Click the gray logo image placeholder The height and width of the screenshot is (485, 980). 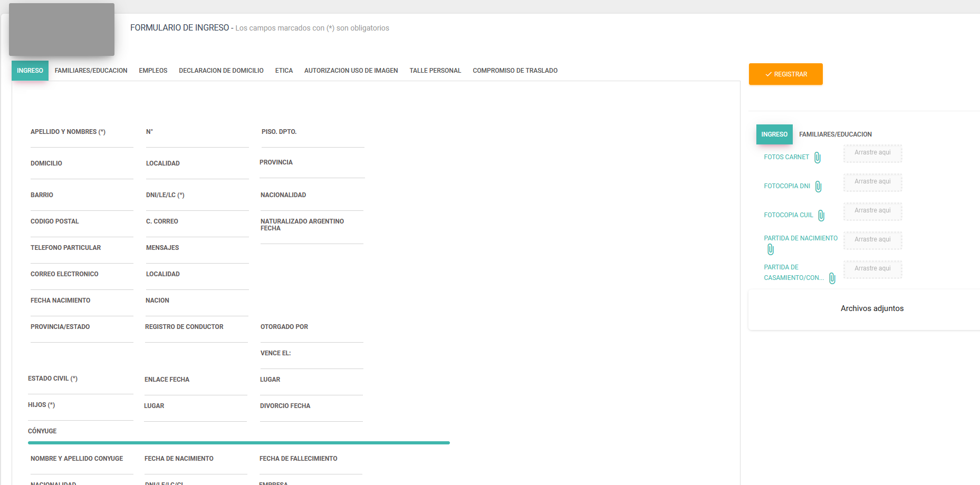[x=62, y=30]
